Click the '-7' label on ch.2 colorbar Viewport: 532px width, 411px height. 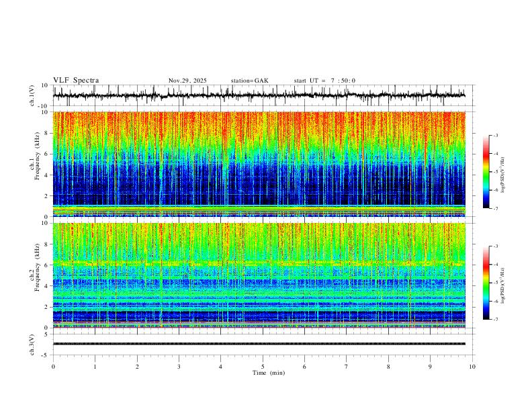click(x=495, y=320)
